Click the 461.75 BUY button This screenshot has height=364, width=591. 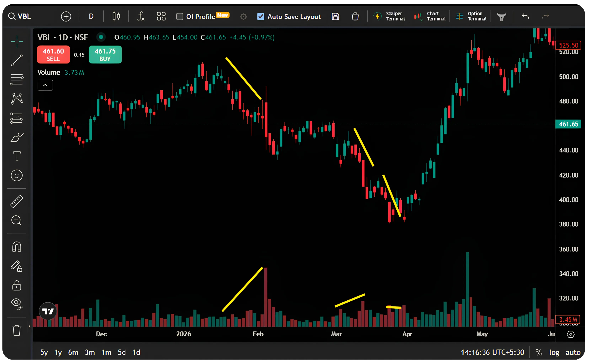point(105,55)
